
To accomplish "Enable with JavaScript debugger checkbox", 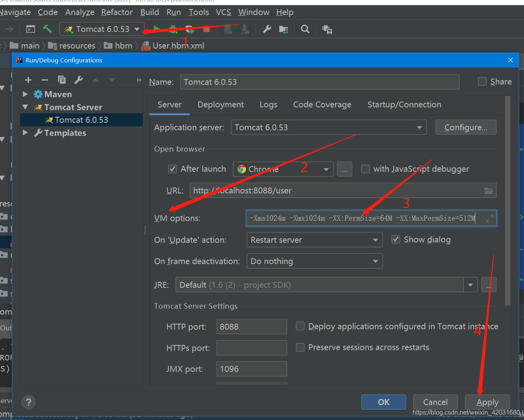I will [366, 169].
